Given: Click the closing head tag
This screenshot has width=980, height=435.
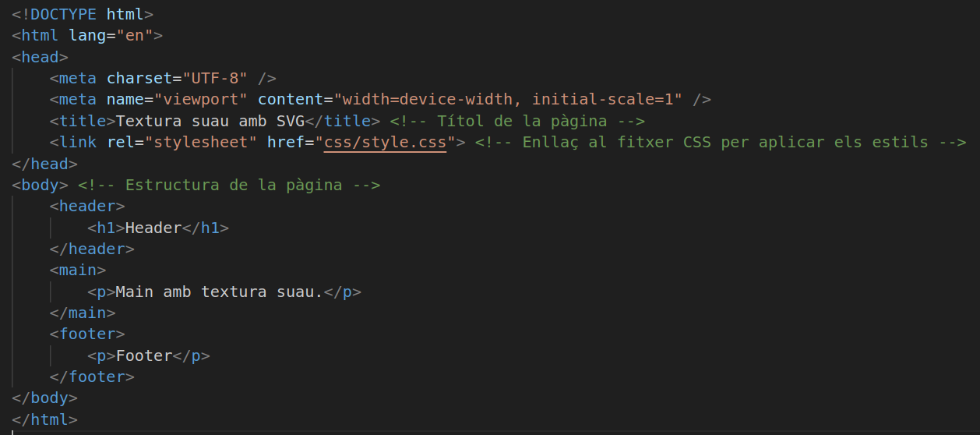Looking at the screenshot, I should 44,164.
